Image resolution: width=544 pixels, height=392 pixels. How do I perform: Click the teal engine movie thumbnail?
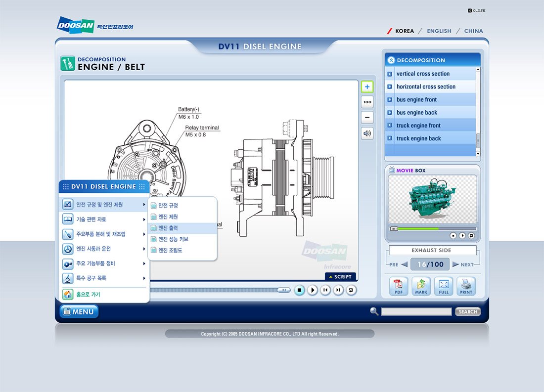(432, 200)
